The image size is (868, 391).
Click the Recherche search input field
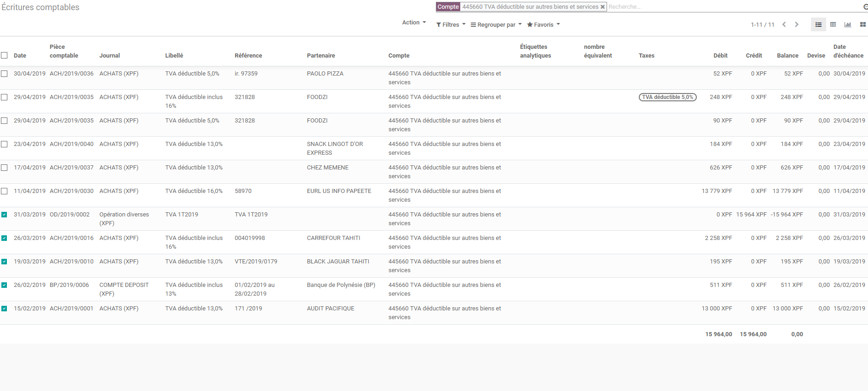click(x=732, y=7)
